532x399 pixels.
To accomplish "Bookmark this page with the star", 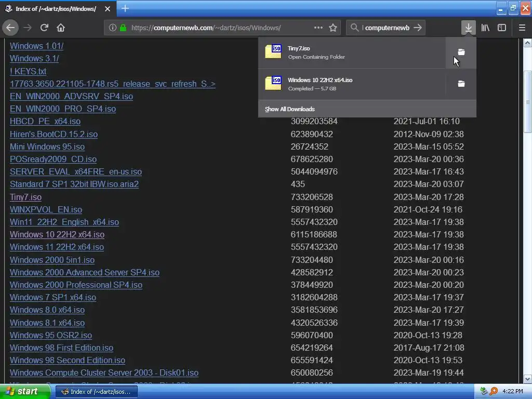I will tap(333, 28).
